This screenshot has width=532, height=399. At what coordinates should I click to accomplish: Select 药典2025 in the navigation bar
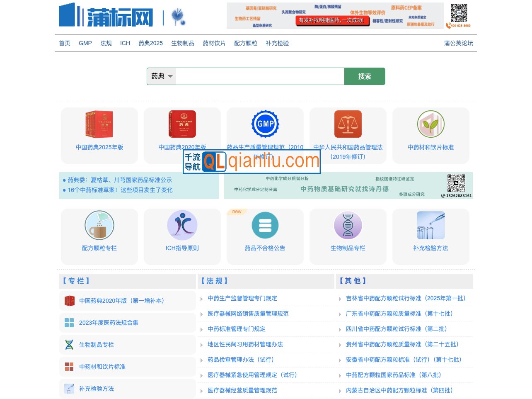[x=150, y=43]
